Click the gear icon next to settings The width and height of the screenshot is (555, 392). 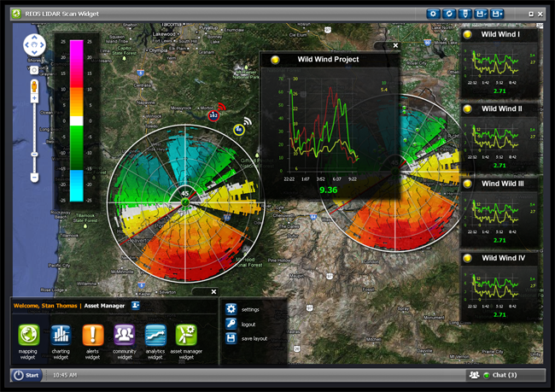(x=231, y=309)
